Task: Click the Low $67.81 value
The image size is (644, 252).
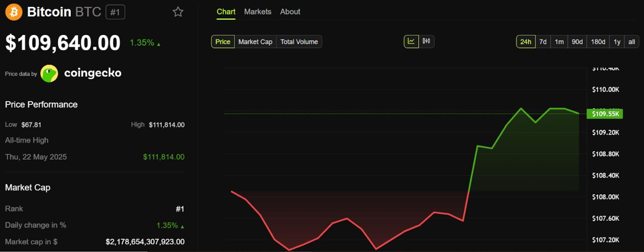Action: click(x=31, y=125)
